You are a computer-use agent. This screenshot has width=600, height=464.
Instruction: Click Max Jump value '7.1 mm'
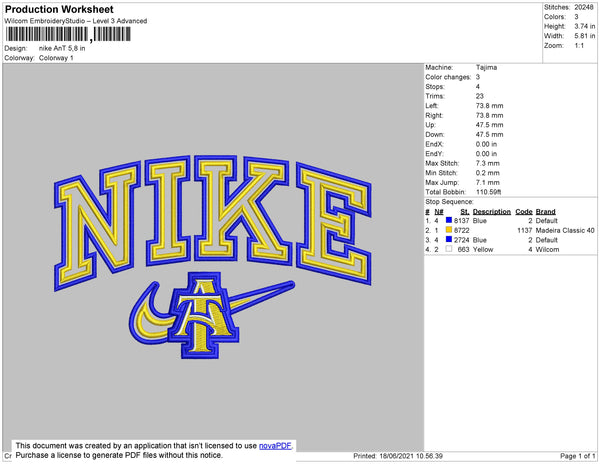[488, 182]
